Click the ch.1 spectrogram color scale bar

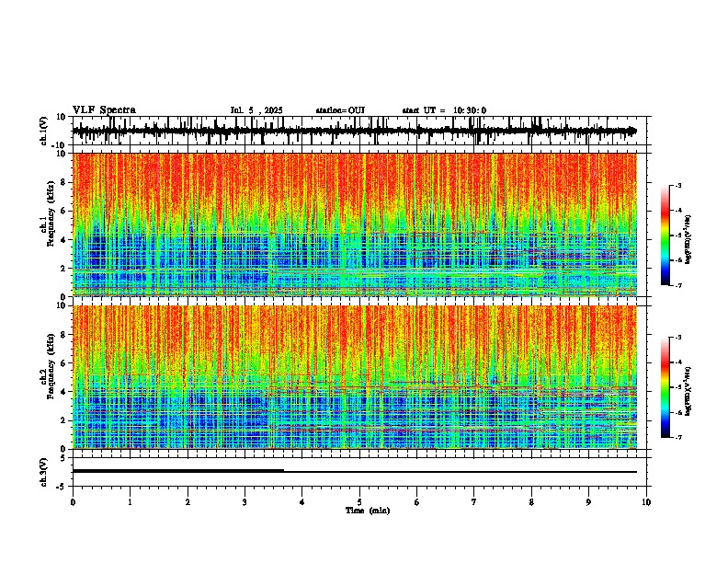pos(665,236)
